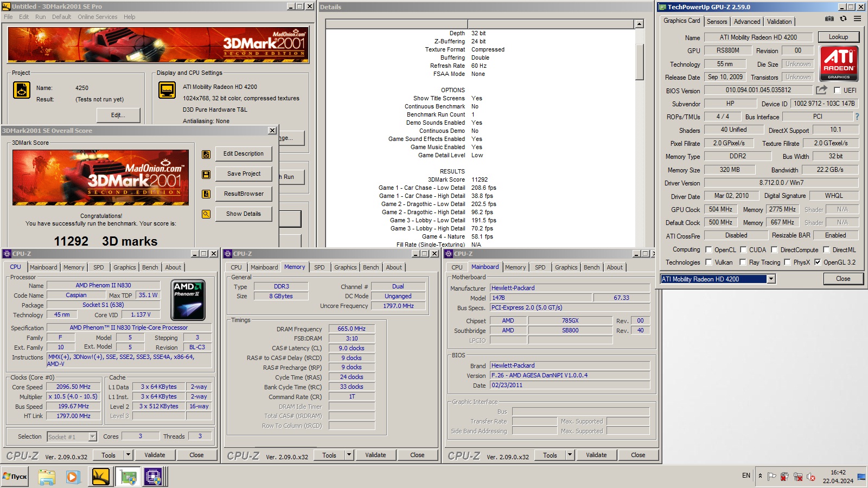The width and height of the screenshot is (868, 488).
Task: Click the ResultBrowser icon
Action: (206, 194)
